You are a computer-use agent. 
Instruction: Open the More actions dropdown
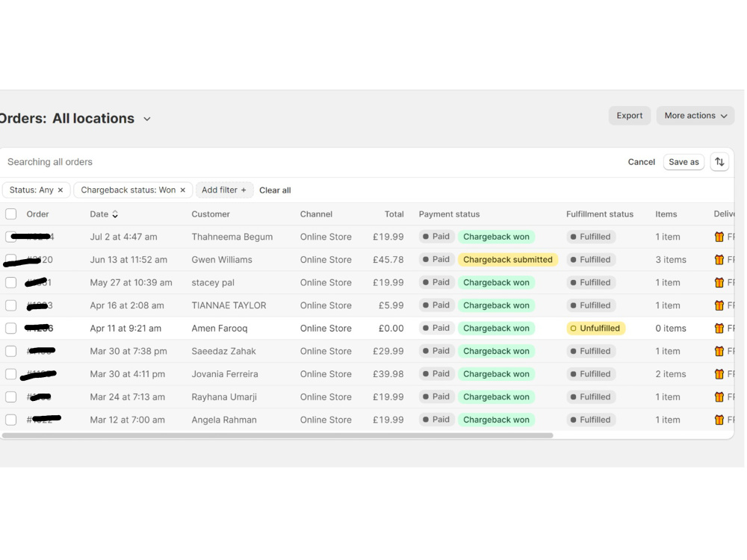tap(695, 116)
